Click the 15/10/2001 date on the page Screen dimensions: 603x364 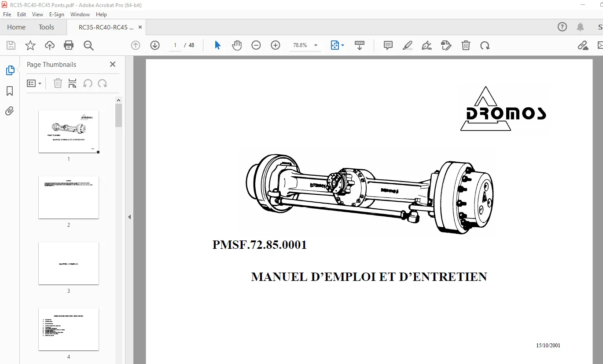pos(548,346)
